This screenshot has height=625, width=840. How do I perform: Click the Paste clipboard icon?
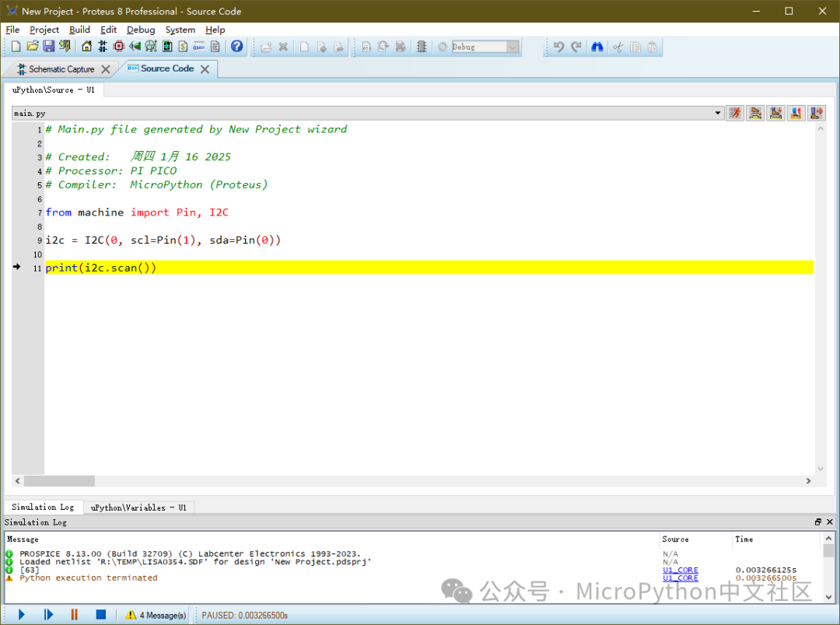click(652, 47)
